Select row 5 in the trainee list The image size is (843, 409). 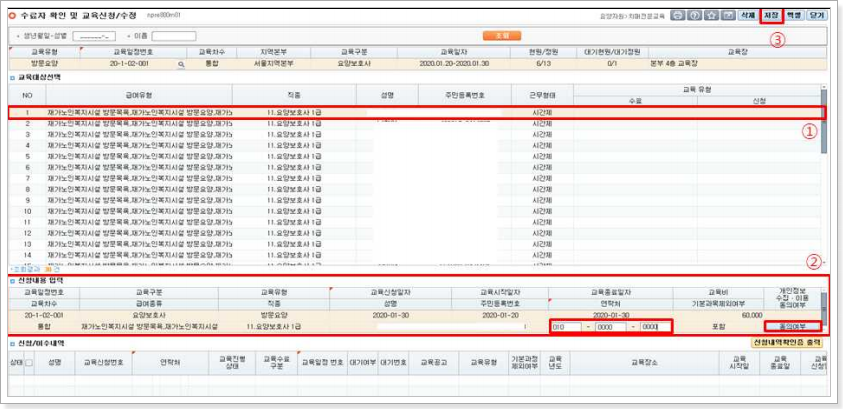415,156
